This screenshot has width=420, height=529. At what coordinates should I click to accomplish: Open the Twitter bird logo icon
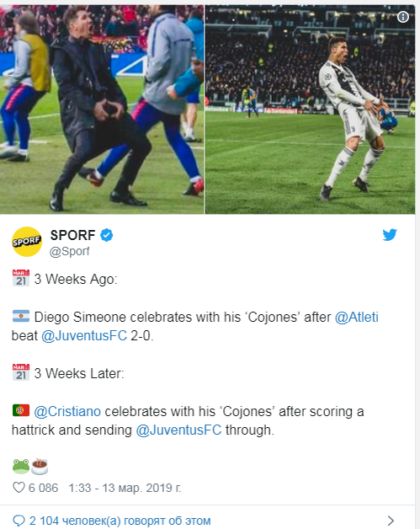click(x=390, y=235)
